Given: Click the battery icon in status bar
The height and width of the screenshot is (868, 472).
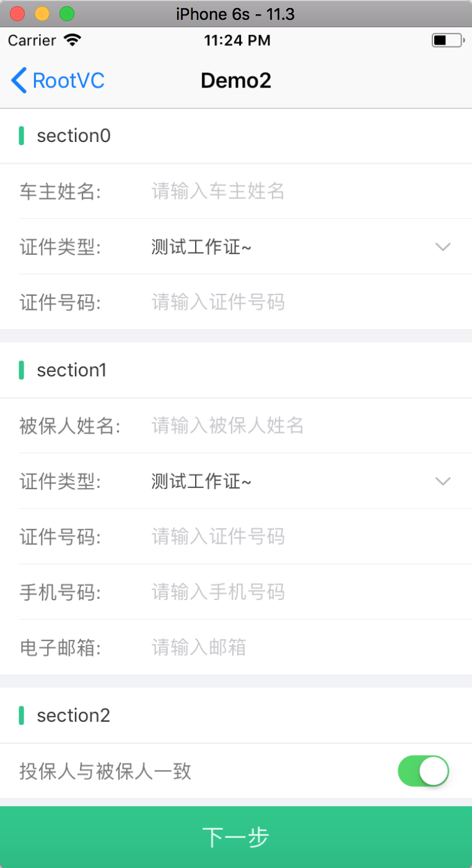Looking at the screenshot, I should tap(447, 41).
